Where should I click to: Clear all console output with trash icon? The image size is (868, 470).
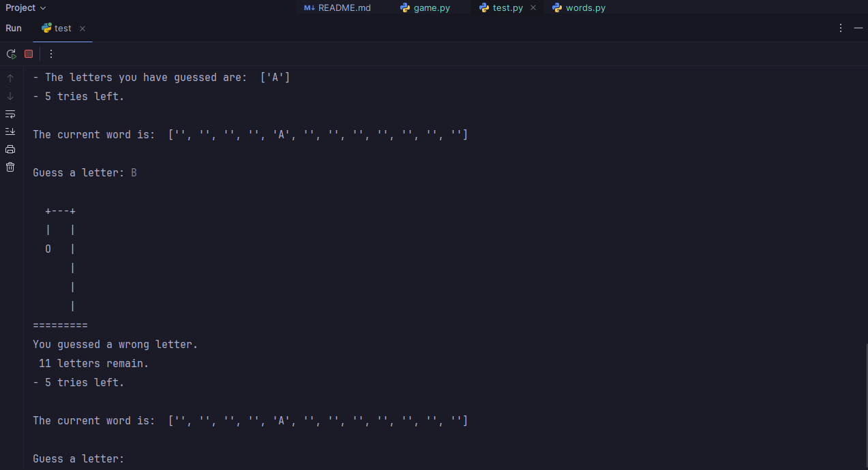[x=10, y=167]
